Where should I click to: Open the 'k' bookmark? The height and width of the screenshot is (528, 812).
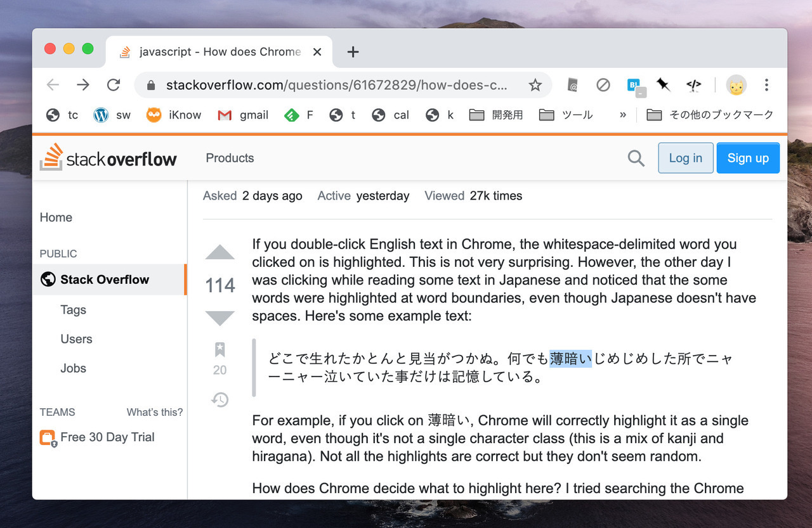440,115
